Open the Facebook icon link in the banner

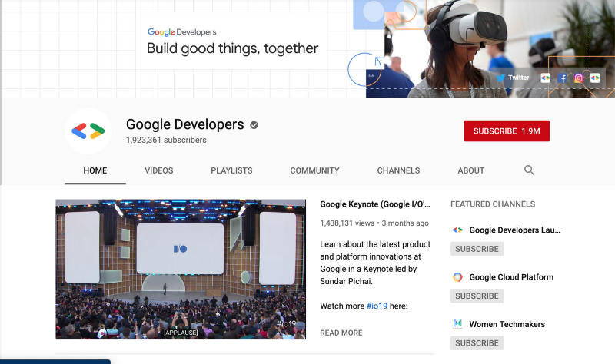(562, 78)
